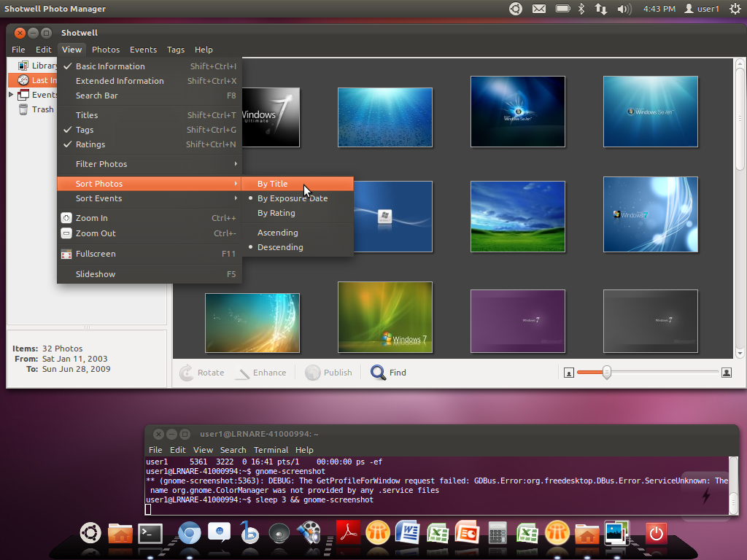Open the mail envelope indicator
The image size is (747, 560).
pos(539,9)
